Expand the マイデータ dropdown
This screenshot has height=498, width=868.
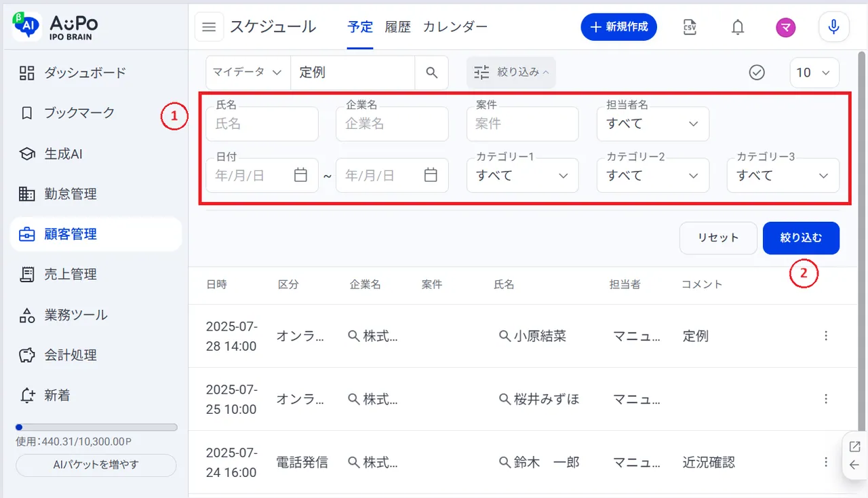coord(248,73)
